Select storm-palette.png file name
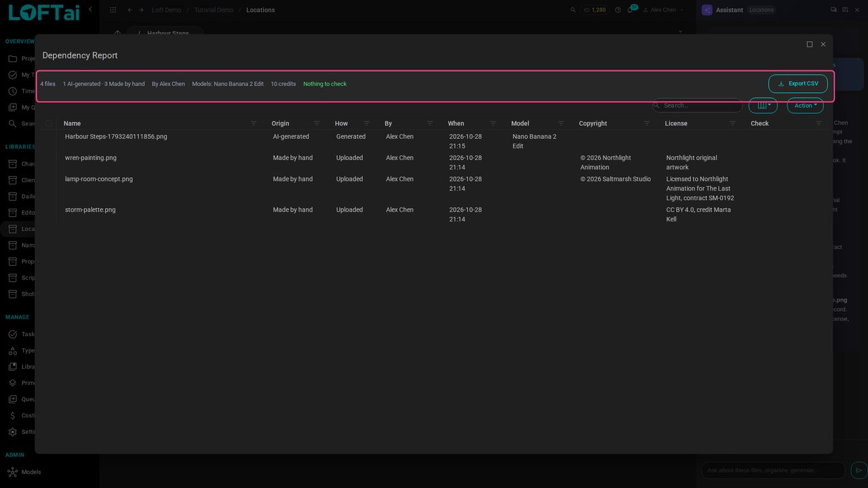 pyautogui.click(x=90, y=210)
